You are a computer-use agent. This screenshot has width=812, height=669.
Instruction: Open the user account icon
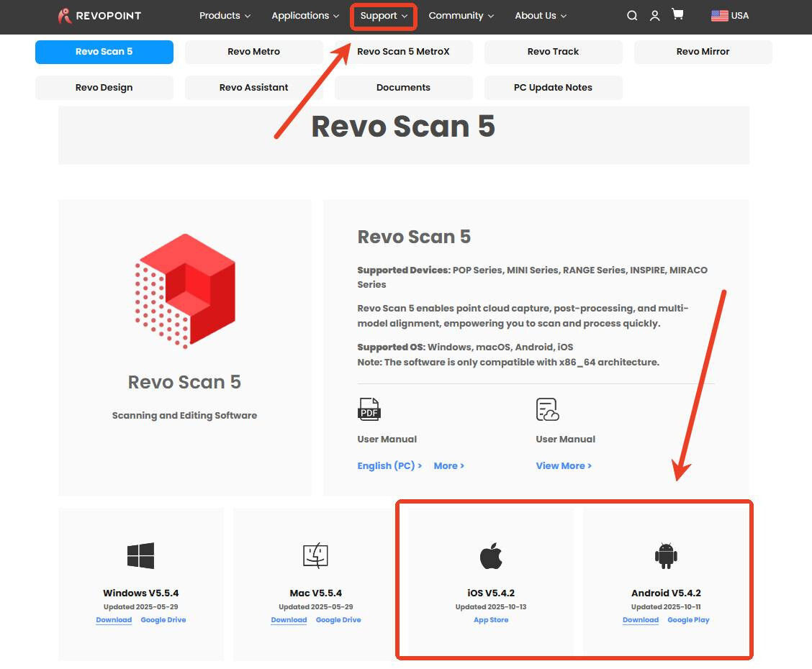654,16
